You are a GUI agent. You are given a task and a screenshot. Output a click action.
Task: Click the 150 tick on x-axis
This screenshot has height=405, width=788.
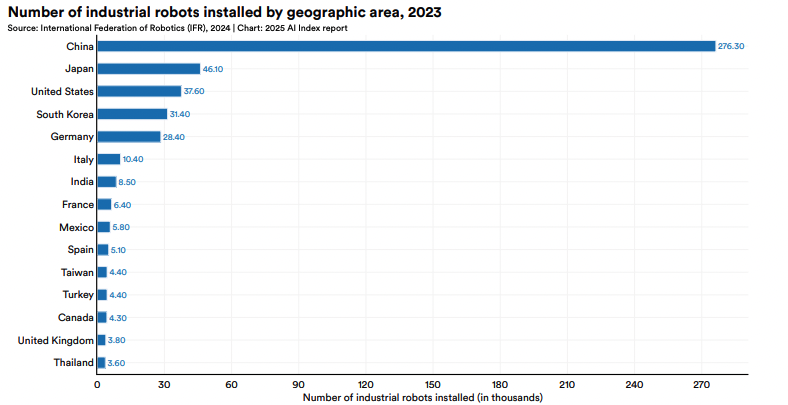(x=432, y=384)
